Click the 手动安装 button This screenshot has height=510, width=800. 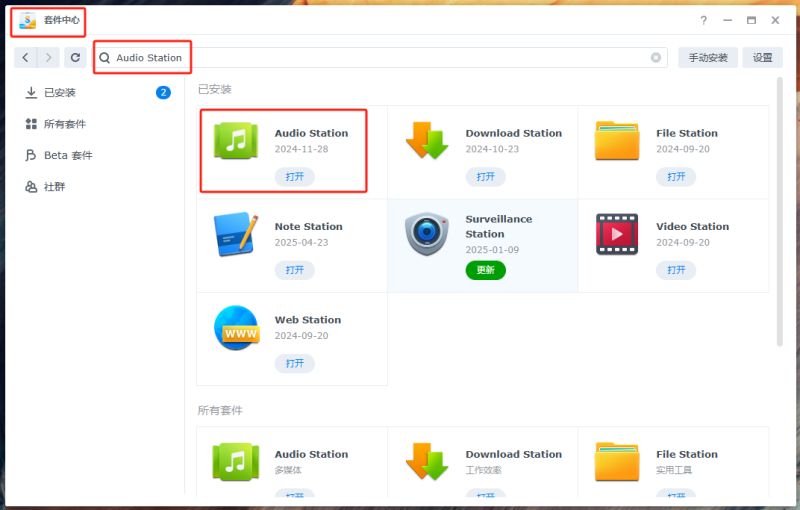point(708,58)
